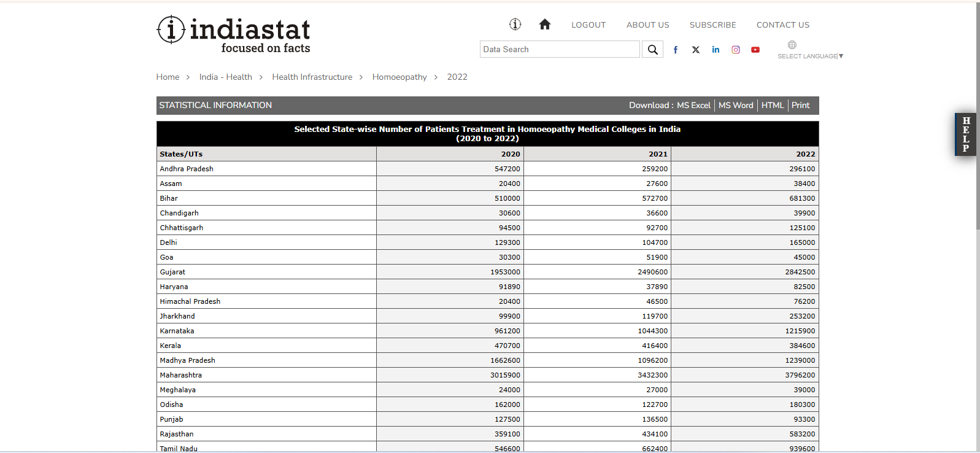Click the globe language icon
The image size is (980, 453).
pos(792,45)
